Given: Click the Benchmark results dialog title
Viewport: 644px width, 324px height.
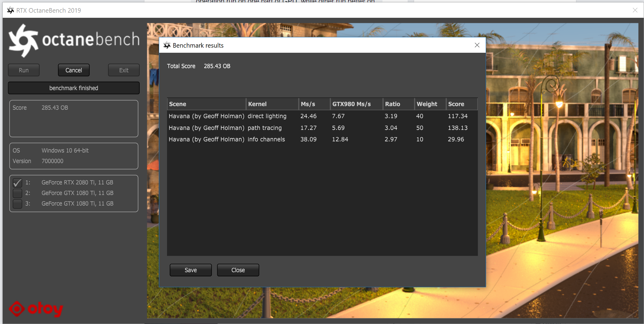Looking at the screenshot, I should (198, 46).
